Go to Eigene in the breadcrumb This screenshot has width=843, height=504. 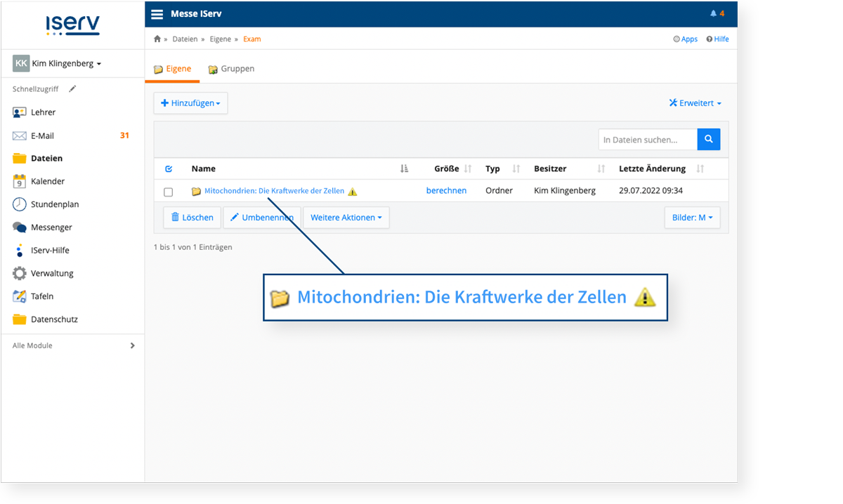coord(220,39)
